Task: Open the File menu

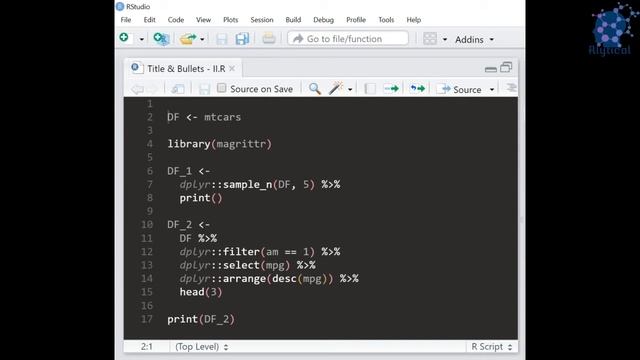Action: point(126,20)
